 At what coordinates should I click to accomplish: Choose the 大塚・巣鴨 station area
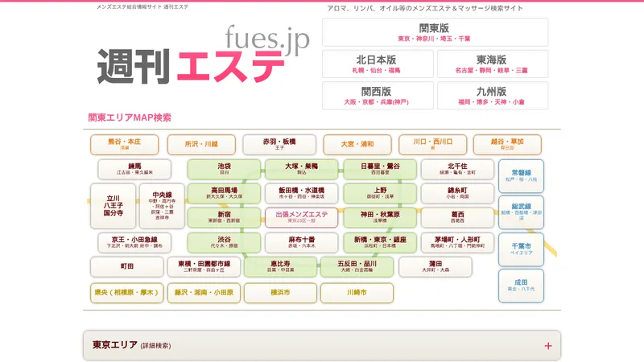point(301,169)
